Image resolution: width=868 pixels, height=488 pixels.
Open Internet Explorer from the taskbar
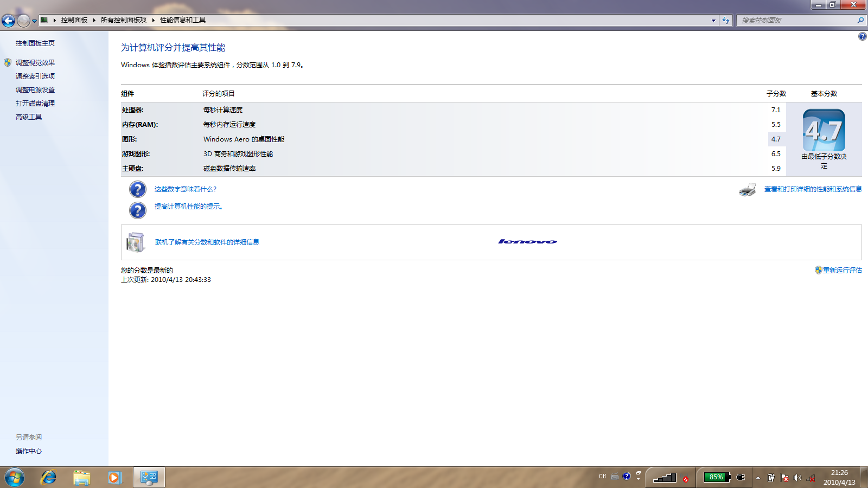48,477
